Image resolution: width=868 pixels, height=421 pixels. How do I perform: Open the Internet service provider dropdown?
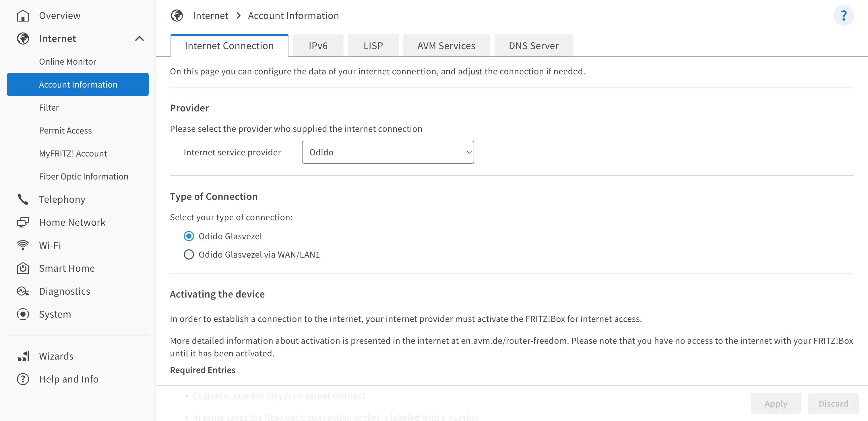pyautogui.click(x=388, y=152)
